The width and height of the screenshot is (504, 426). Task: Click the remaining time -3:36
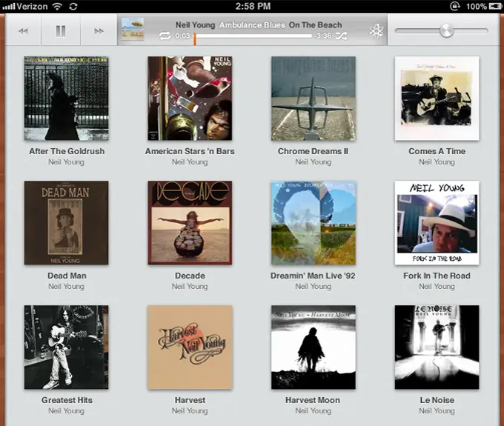[x=322, y=36]
